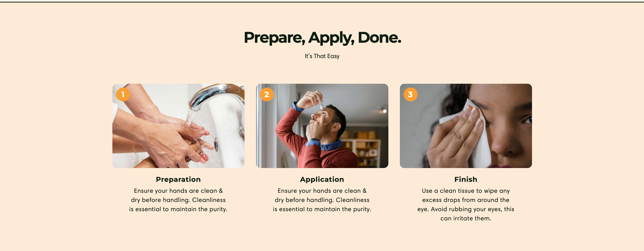Click the orange step 3 badge
Viewport: 644px width, 251px height.
410,94
